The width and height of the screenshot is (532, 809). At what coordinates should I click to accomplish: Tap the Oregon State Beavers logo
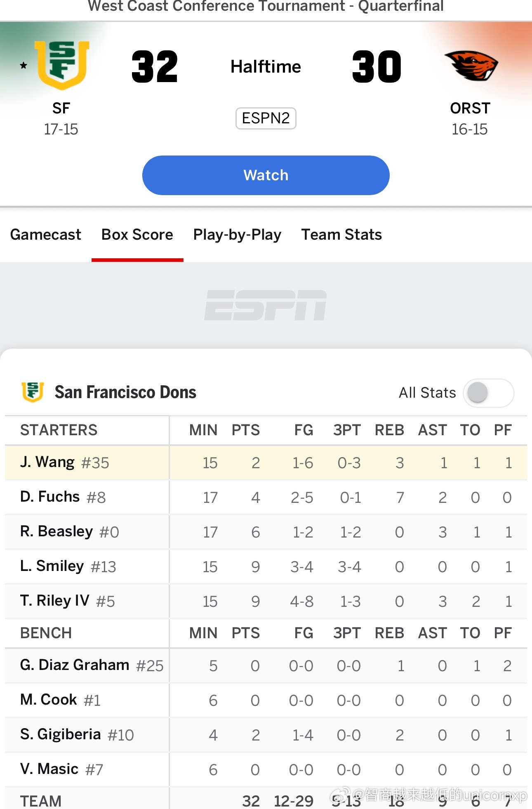click(471, 65)
